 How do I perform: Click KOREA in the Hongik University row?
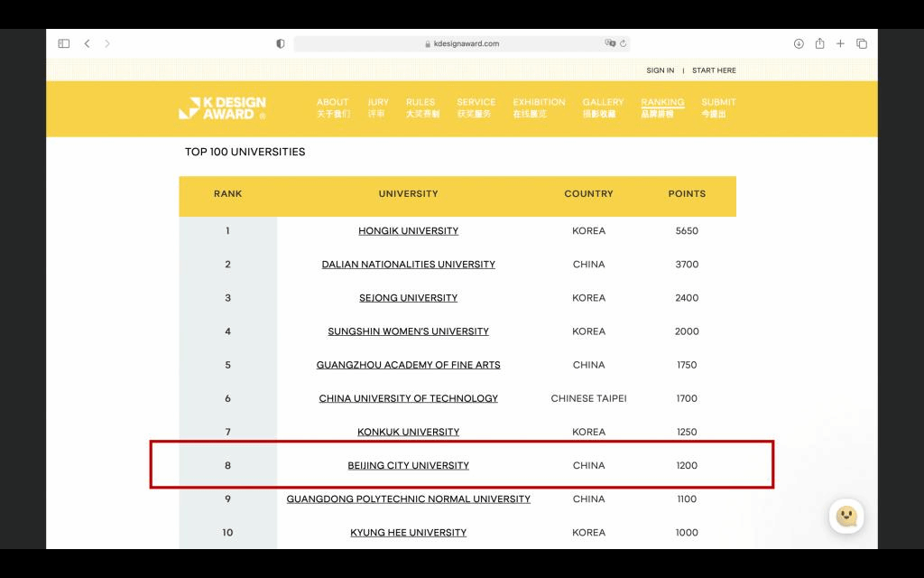588,231
